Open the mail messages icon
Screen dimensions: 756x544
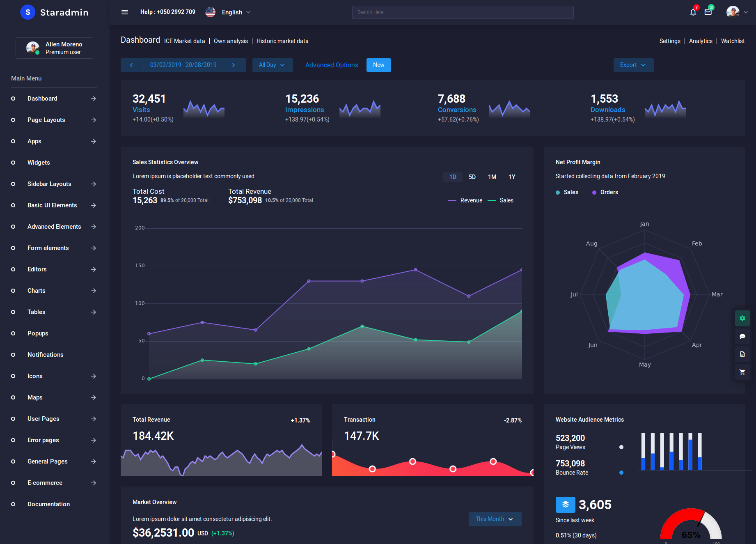click(x=708, y=12)
